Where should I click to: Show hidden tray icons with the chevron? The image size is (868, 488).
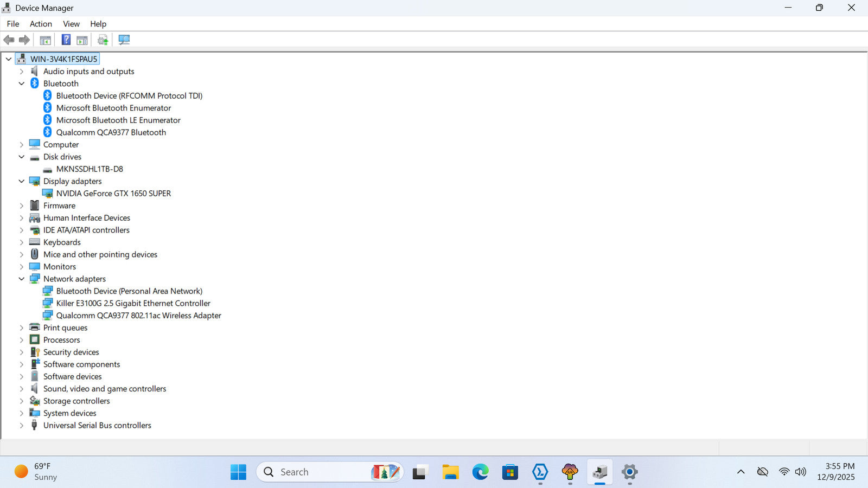[x=741, y=472]
